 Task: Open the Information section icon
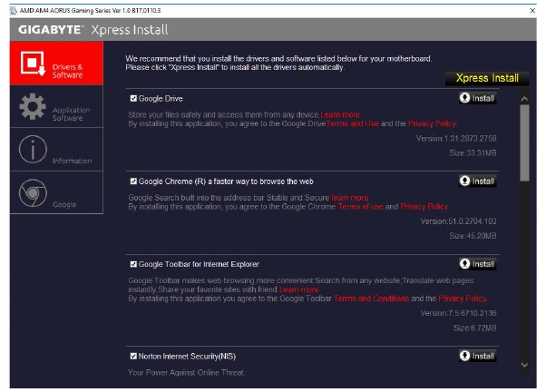point(33,151)
